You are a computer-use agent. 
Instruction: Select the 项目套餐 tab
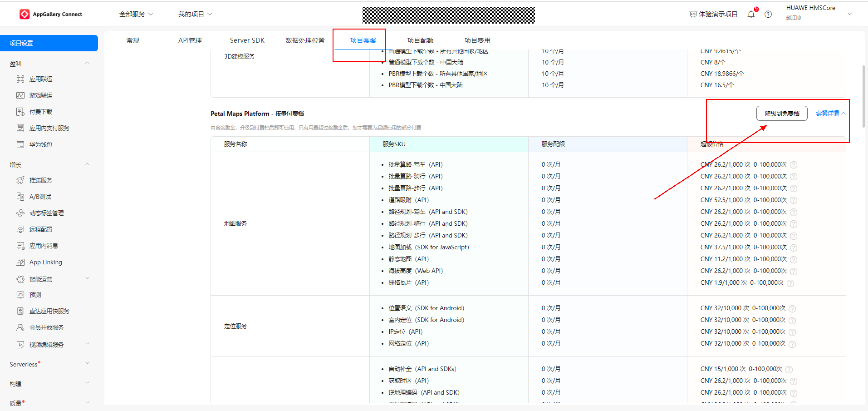pyautogui.click(x=363, y=40)
